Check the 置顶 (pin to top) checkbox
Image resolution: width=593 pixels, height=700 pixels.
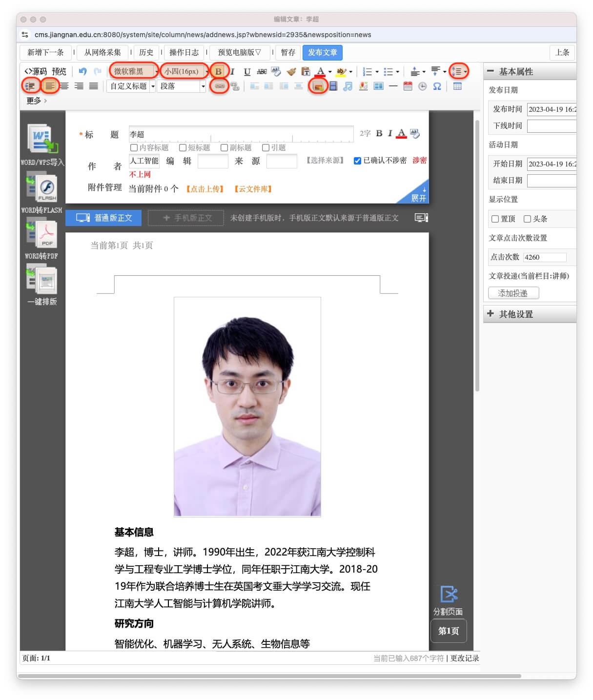point(495,219)
